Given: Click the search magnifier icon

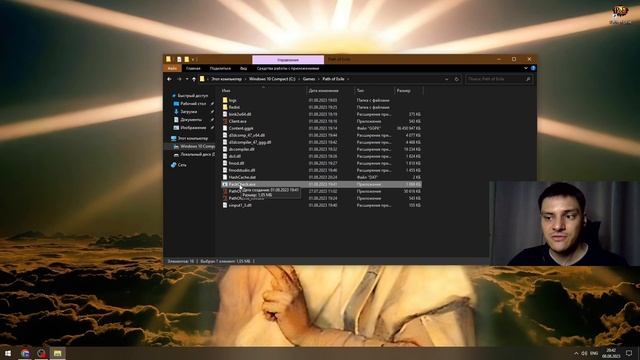Looking at the screenshot, I should (528, 79).
